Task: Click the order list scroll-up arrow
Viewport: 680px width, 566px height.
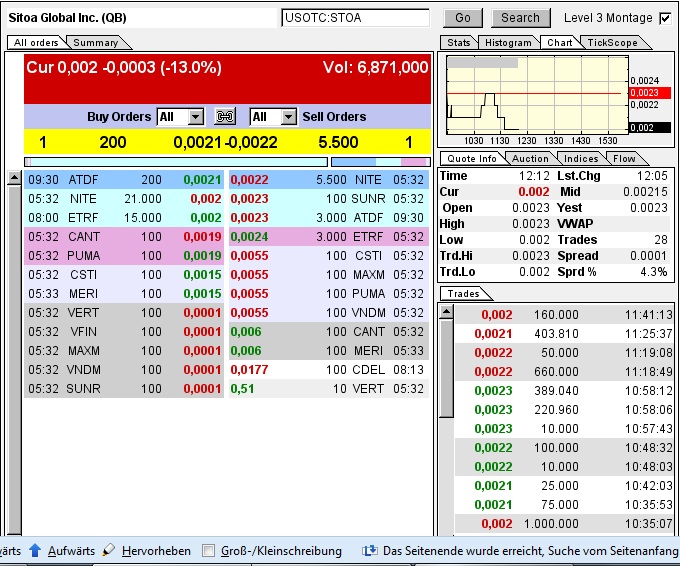Action: tap(14, 179)
